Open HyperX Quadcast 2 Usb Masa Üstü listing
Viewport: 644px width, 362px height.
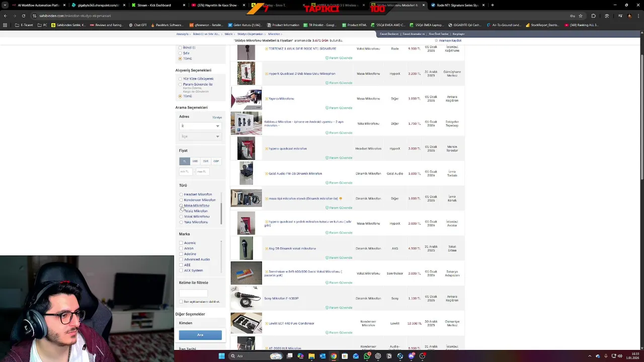point(302,73)
